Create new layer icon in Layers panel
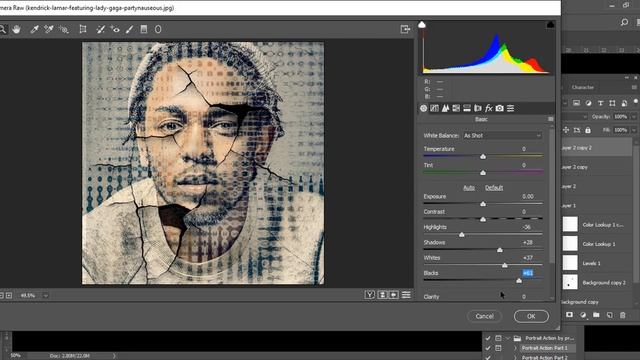640x360 pixels. point(609,315)
